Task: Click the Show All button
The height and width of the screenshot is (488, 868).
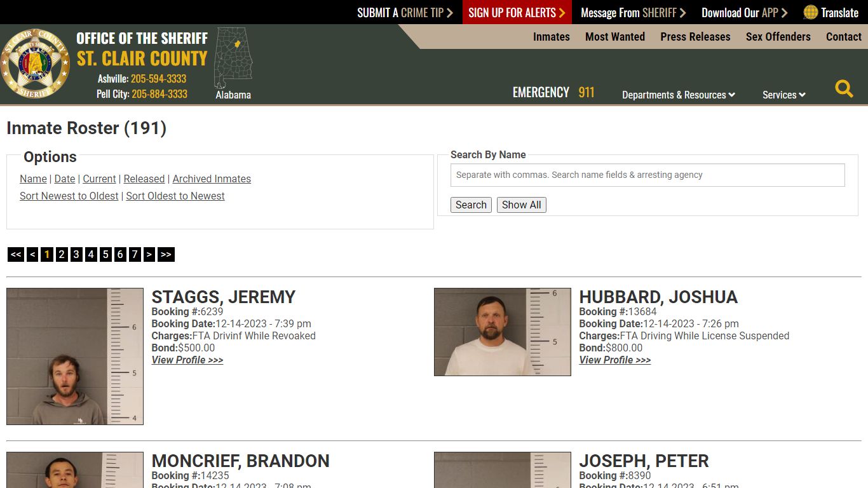Action: [x=522, y=205]
